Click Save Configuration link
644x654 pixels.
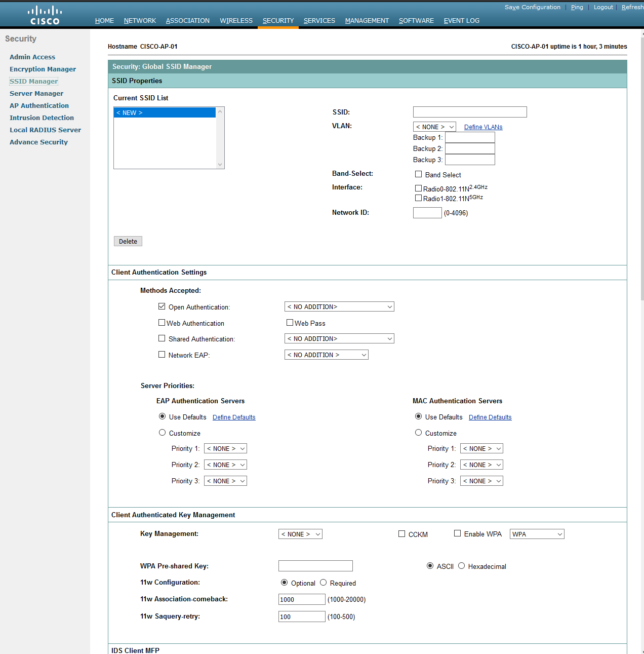[532, 7]
